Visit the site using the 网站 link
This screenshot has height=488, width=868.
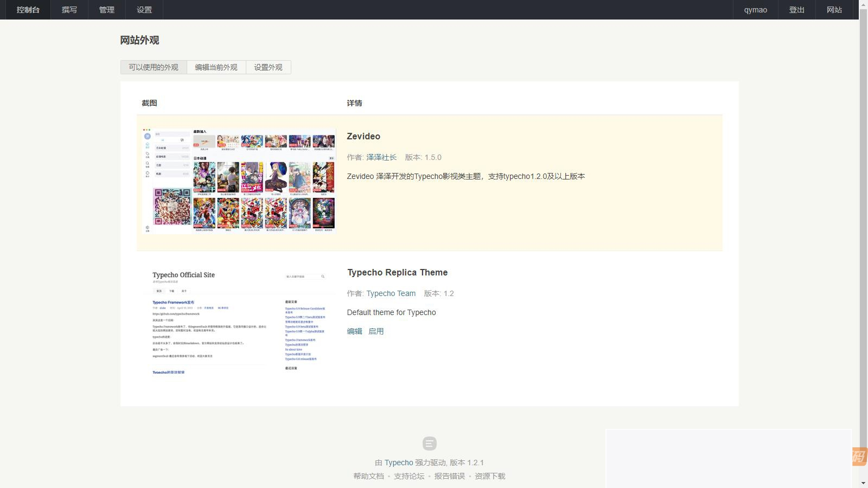[x=834, y=9]
